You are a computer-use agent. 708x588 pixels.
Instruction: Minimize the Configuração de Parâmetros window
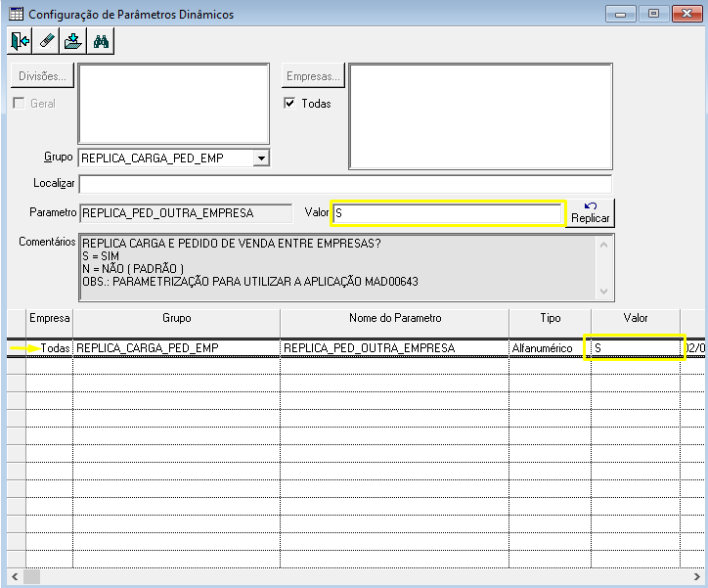[620, 14]
